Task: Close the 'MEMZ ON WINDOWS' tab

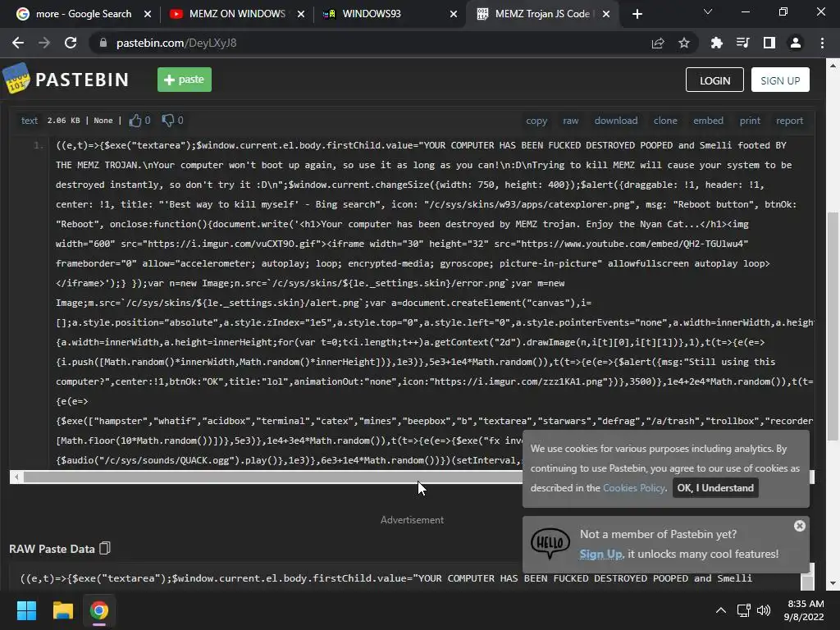Action: pos(301,14)
